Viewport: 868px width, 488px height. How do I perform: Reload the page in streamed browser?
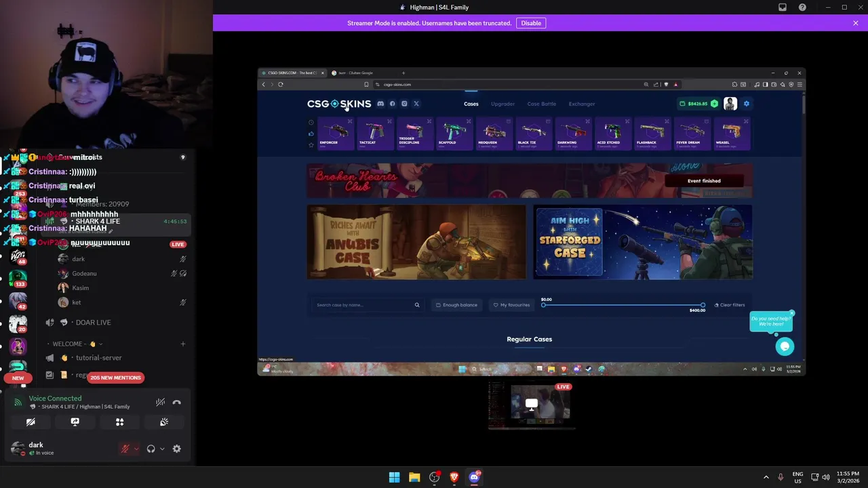click(x=280, y=85)
